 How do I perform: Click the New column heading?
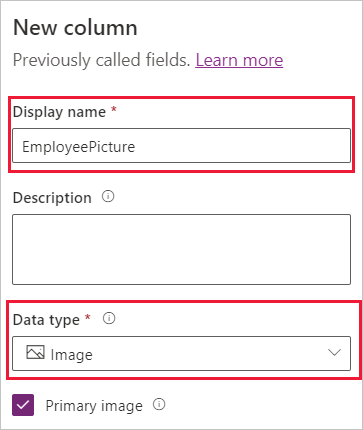tap(75, 28)
